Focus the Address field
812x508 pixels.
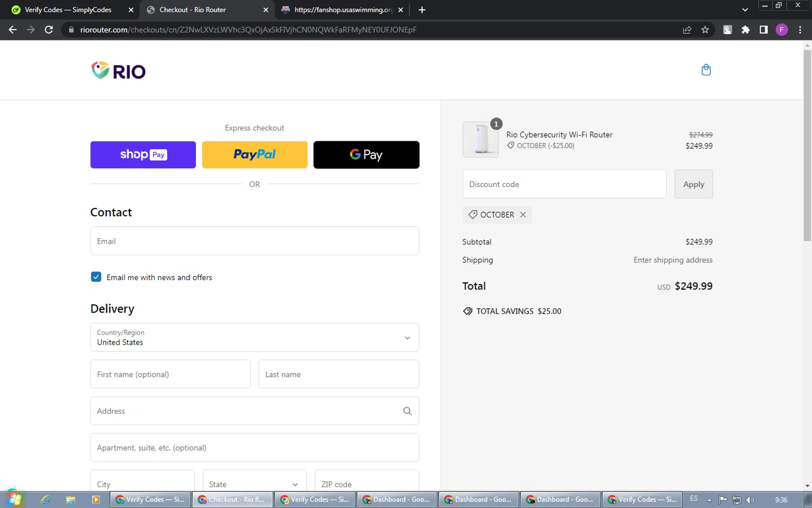254,411
